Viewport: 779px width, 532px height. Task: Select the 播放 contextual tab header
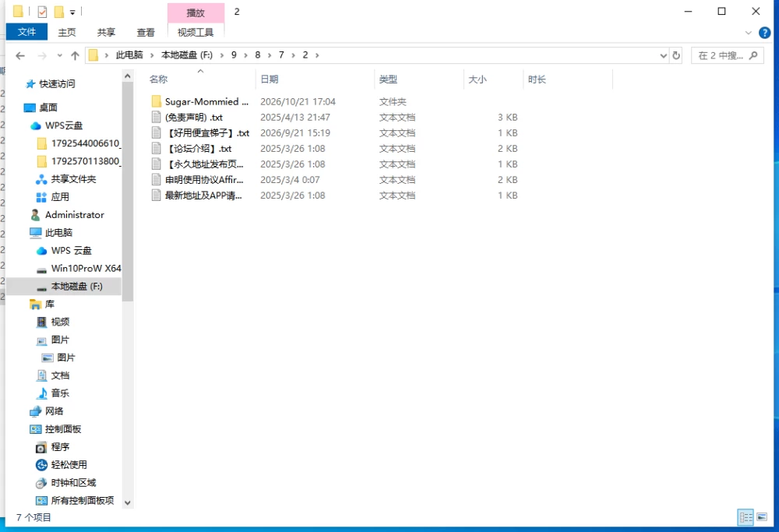196,13
